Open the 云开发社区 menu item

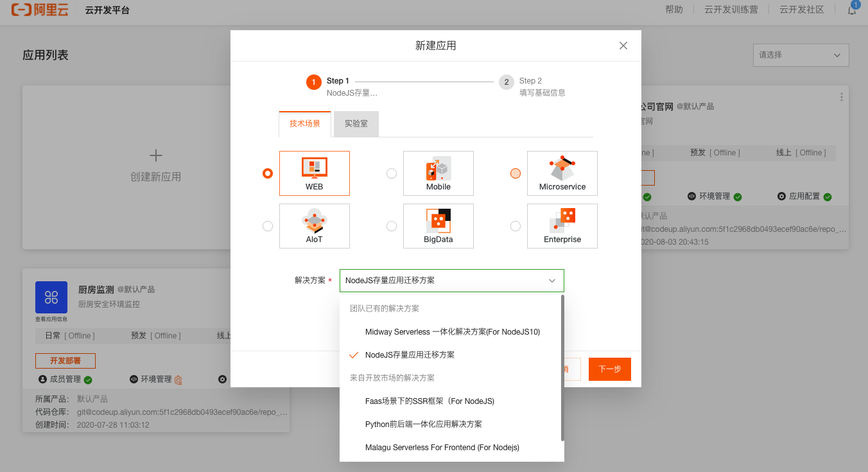(x=801, y=10)
